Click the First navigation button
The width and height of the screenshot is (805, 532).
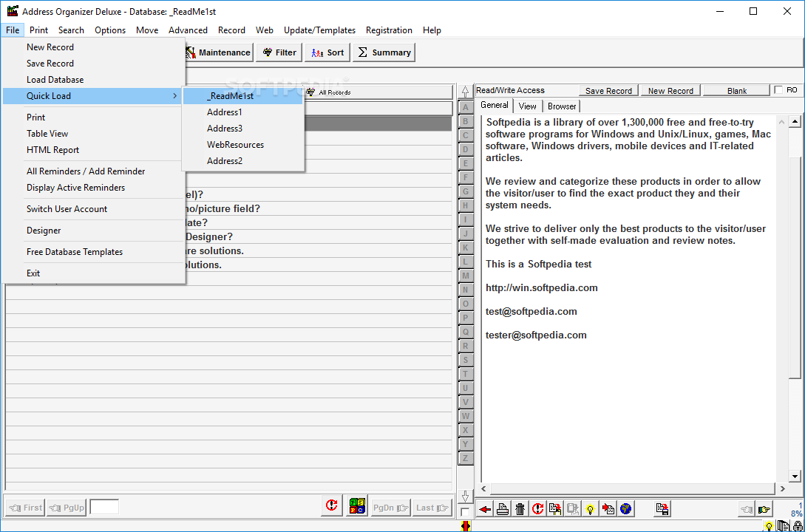coord(26,508)
